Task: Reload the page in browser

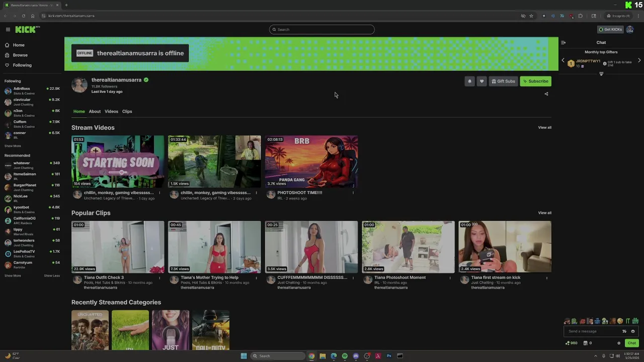Action: tap(23, 16)
